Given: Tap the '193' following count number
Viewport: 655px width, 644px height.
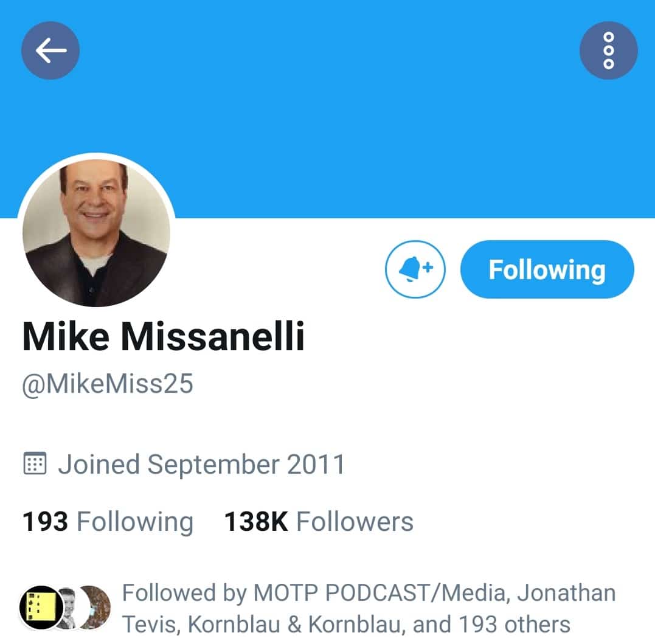Looking at the screenshot, I should tap(45, 522).
